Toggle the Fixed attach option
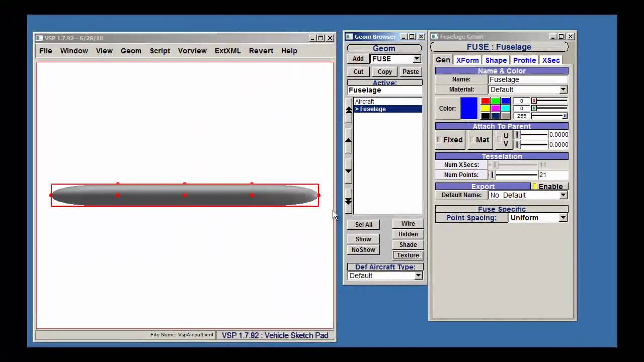 coord(449,140)
